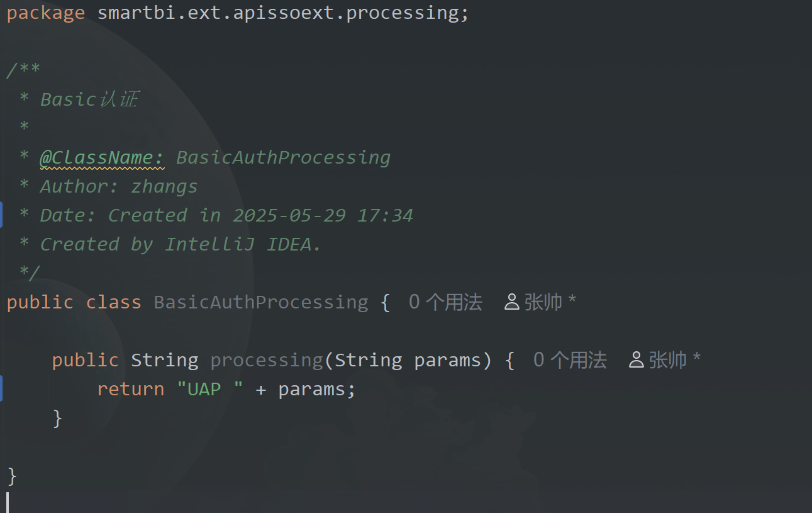
Task: Click BasicAuthProcessing inside the Javadoc comment
Action: pyautogui.click(x=284, y=157)
